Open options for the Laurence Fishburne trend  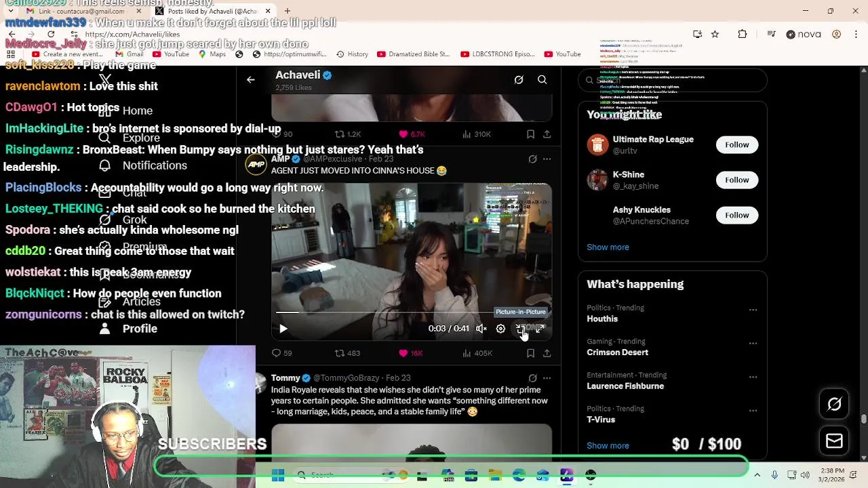pos(753,377)
